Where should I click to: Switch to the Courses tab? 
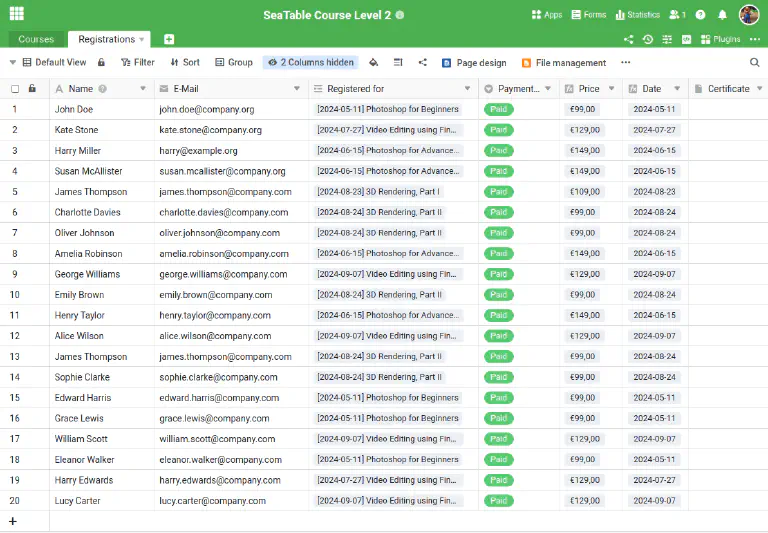(x=36, y=39)
